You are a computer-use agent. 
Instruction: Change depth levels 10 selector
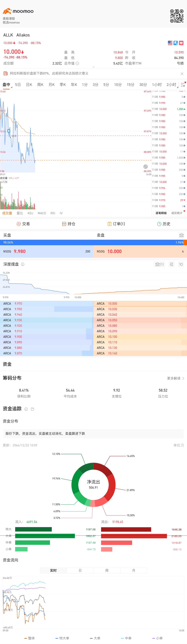[181, 264]
